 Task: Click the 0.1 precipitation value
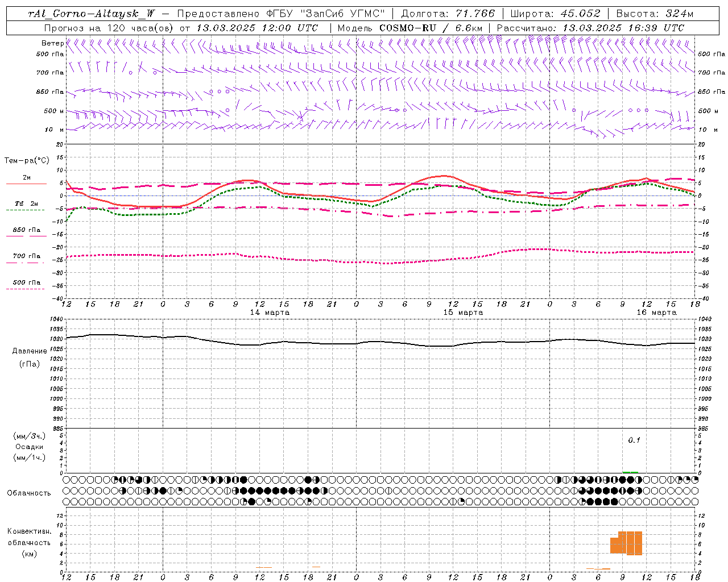tap(634, 440)
